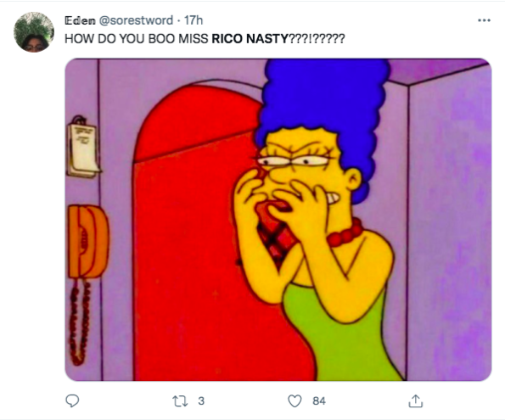Select the bold RICO NASTY text
505x420 pixels.
point(250,39)
